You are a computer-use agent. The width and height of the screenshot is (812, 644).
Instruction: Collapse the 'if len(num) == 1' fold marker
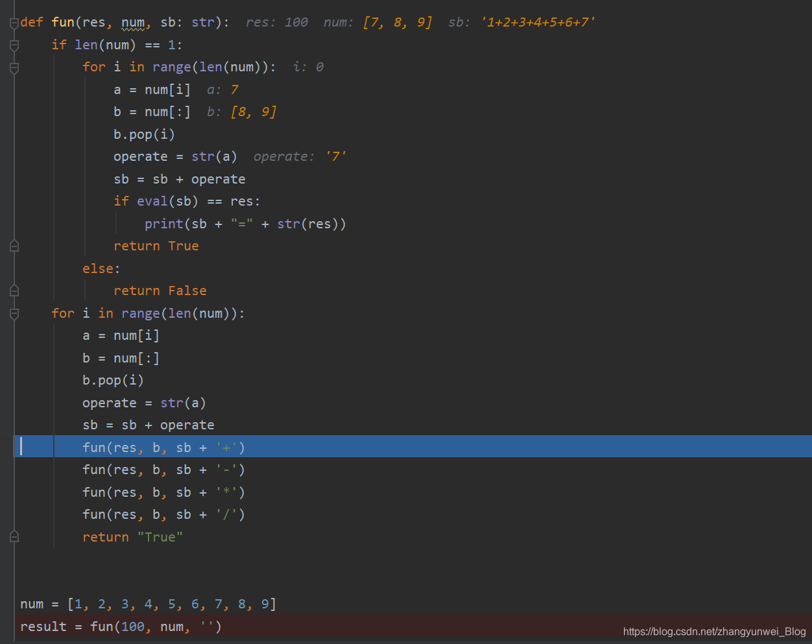click(x=14, y=45)
